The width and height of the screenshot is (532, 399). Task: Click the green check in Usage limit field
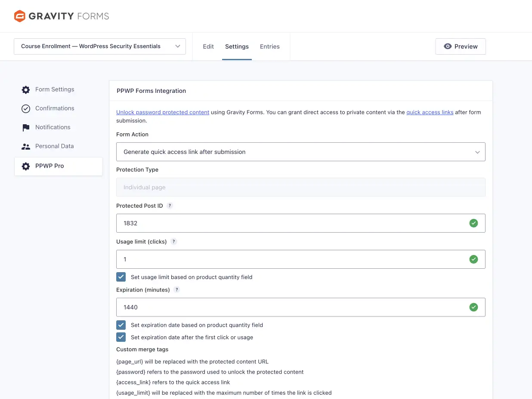tap(473, 259)
